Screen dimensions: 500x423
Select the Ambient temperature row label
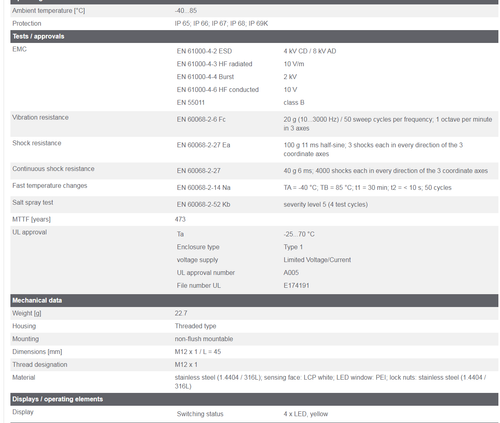pyautogui.click(x=49, y=11)
